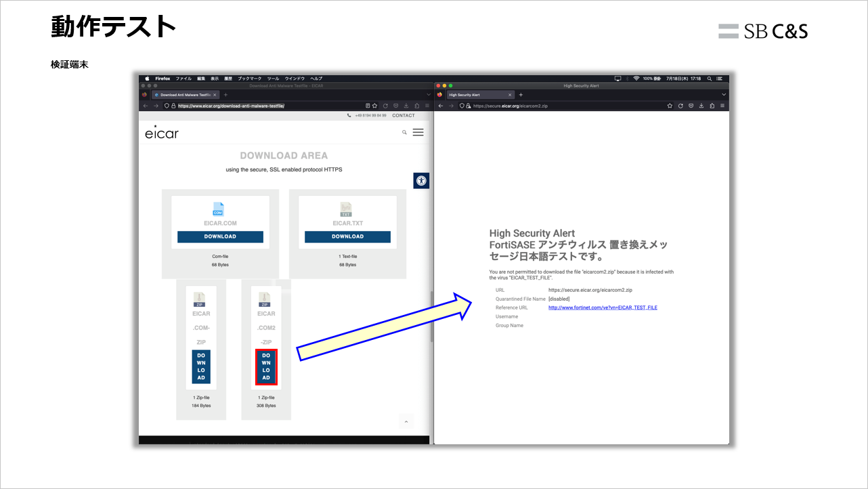Open the 編集 menu
Image resolution: width=868 pixels, height=489 pixels.
(201, 79)
